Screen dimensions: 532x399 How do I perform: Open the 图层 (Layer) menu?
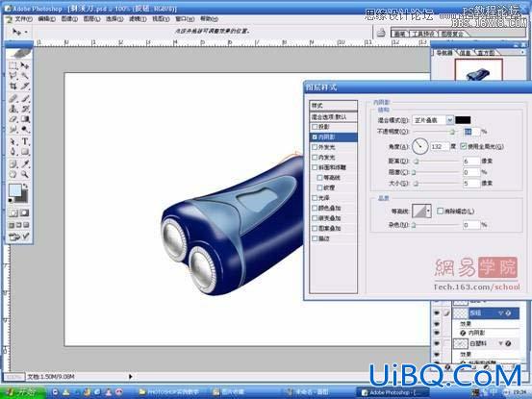tap(92, 19)
